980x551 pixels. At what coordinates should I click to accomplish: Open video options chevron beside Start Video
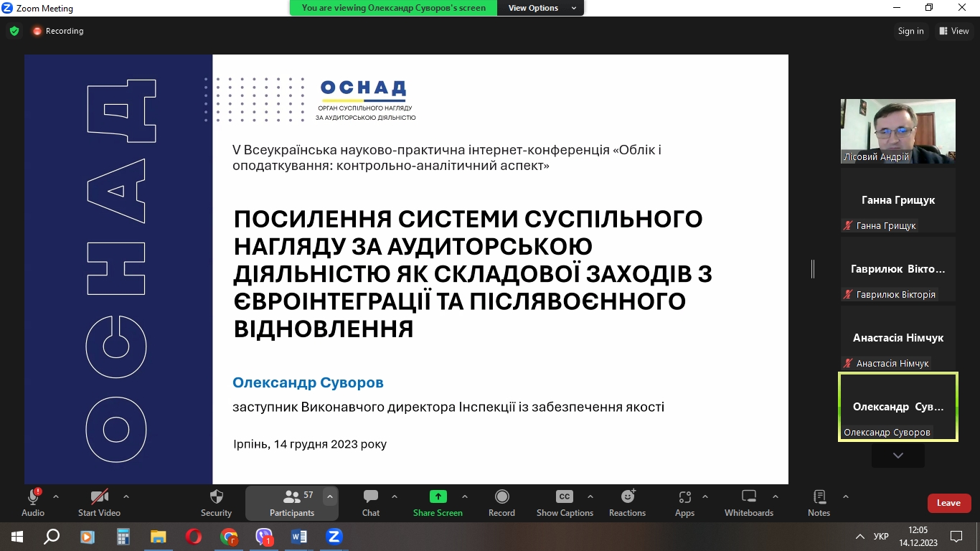(x=126, y=496)
